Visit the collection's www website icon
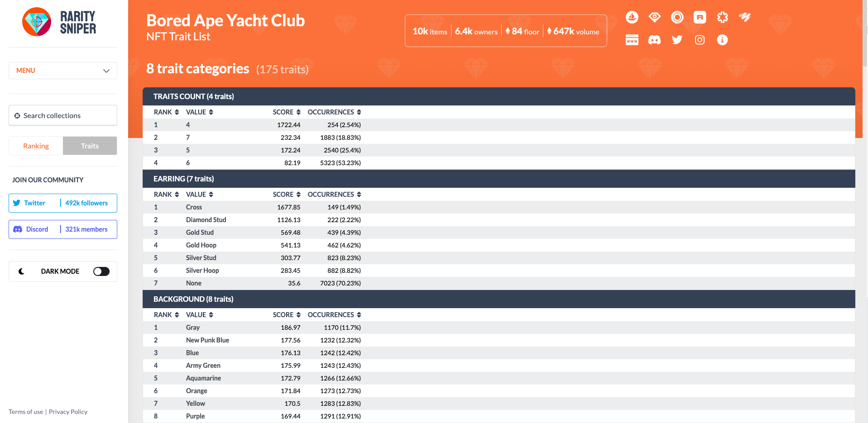Screen dimensions: 868x423 (x=632, y=40)
